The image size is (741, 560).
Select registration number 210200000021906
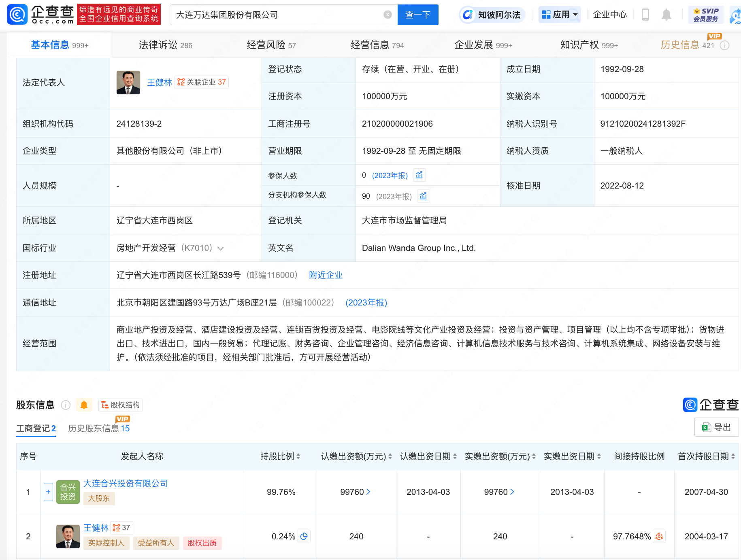tap(397, 124)
